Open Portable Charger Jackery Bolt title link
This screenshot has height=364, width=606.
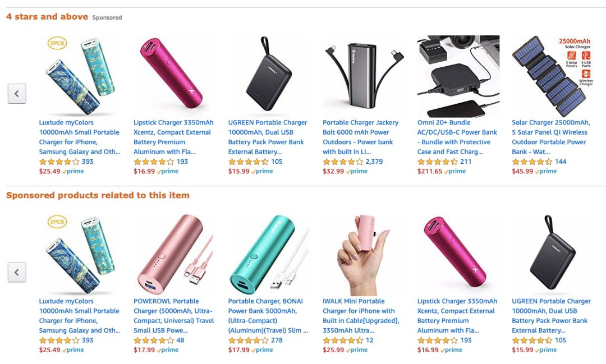pos(361,137)
